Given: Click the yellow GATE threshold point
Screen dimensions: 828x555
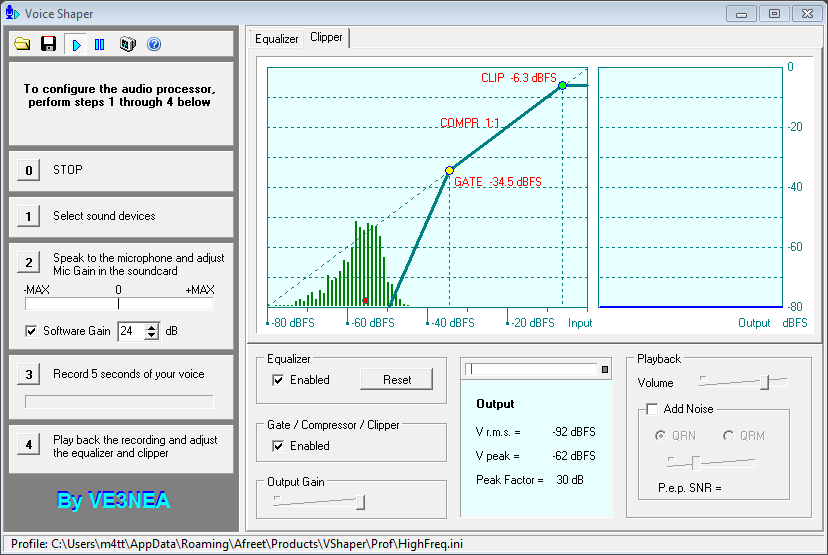Looking at the screenshot, I should (x=449, y=171).
